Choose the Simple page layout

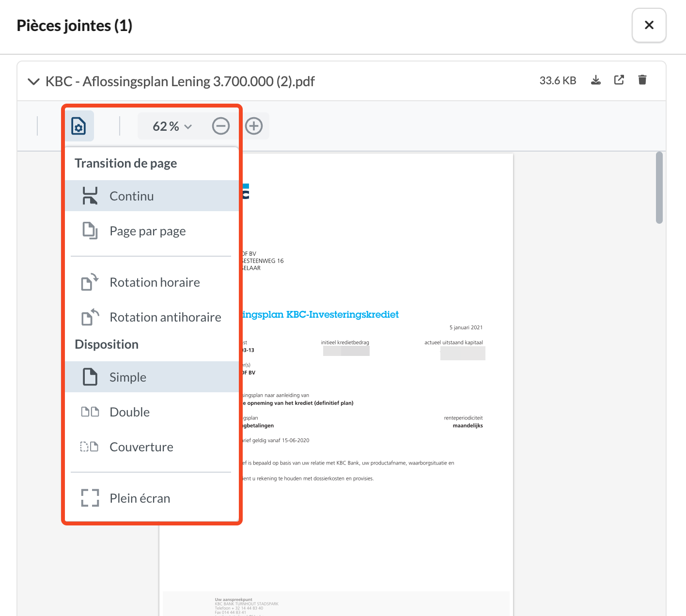click(128, 377)
